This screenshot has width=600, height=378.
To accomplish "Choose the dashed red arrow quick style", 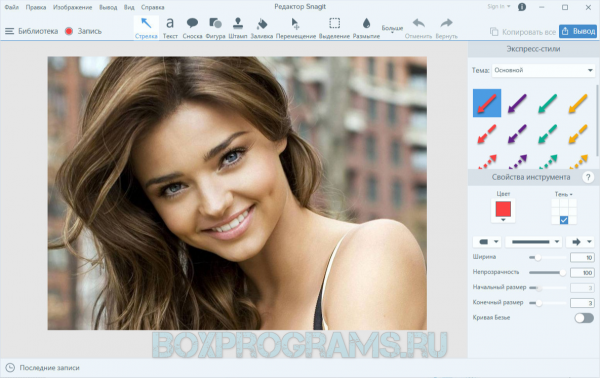I will tap(487, 134).
